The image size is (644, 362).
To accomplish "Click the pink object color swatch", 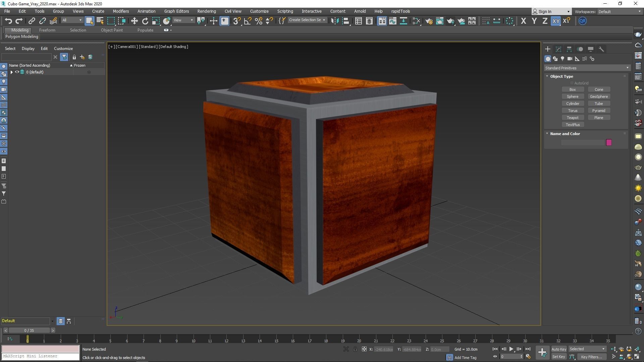I will click(609, 143).
